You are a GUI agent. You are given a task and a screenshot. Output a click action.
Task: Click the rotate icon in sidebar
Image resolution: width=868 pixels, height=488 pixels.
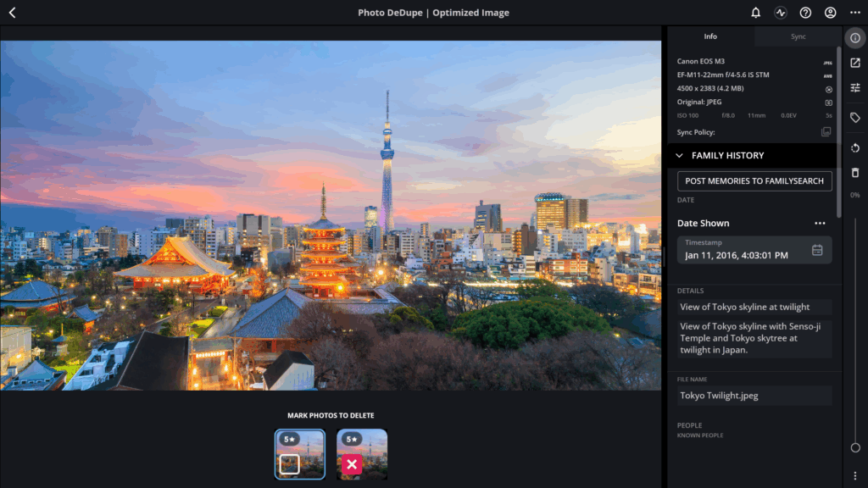(855, 147)
